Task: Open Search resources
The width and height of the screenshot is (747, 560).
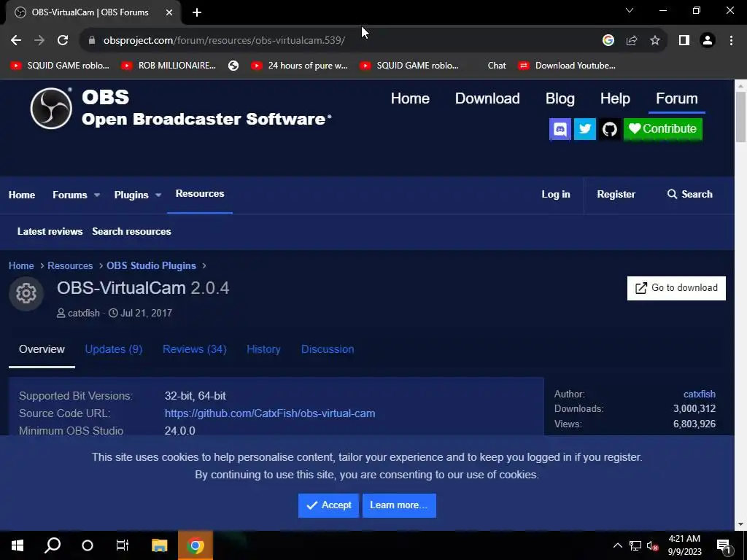Action: coord(131,231)
